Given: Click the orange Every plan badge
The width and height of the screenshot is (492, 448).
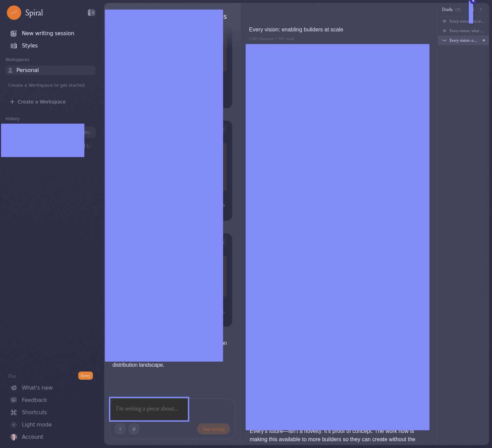Looking at the screenshot, I should coord(85,376).
